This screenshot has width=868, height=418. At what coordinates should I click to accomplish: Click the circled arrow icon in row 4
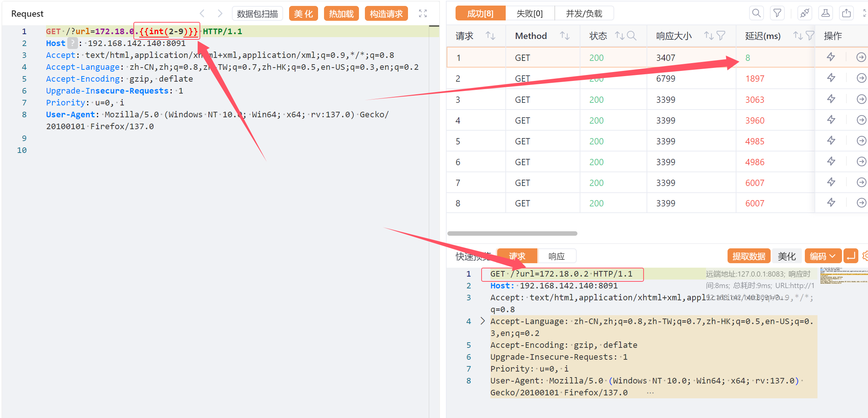[x=861, y=120]
